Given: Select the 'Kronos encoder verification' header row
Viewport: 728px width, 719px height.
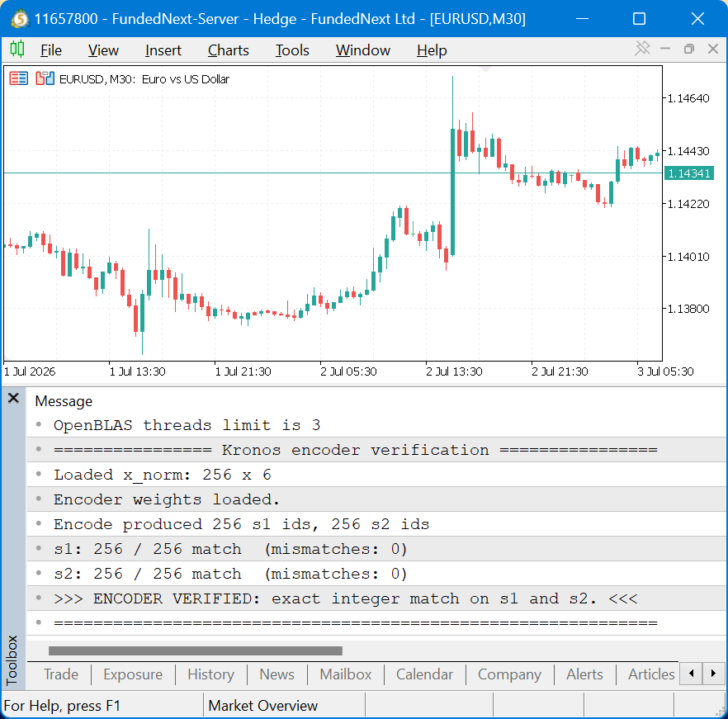Looking at the screenshot, I should [x=377, y=450].
